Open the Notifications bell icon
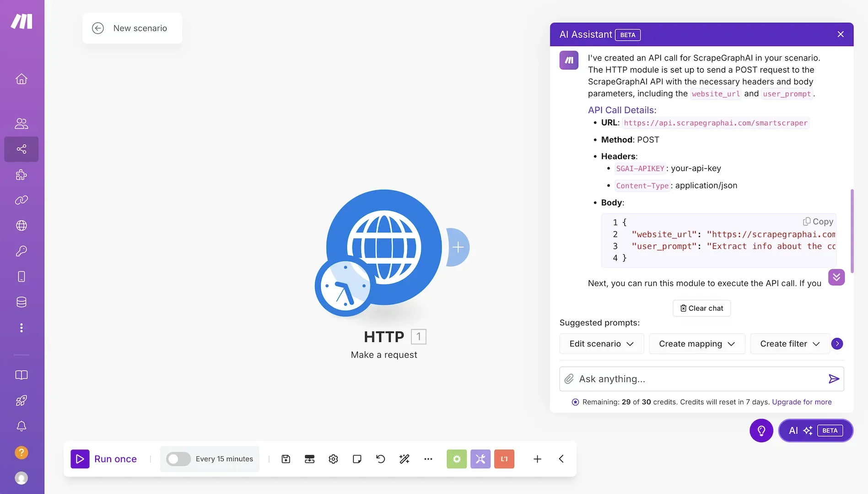The image size is (868, 494). pos(22,426)
